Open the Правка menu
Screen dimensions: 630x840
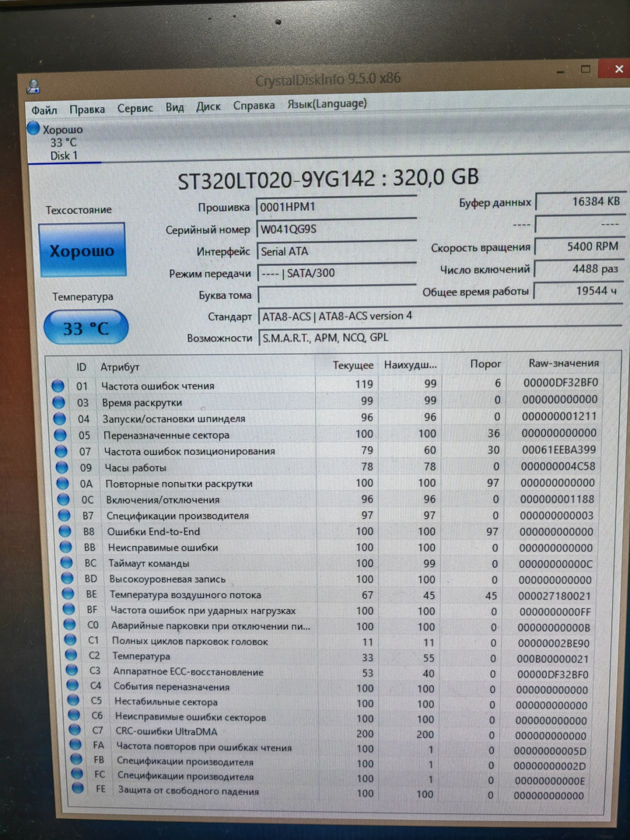click(87, 109)
